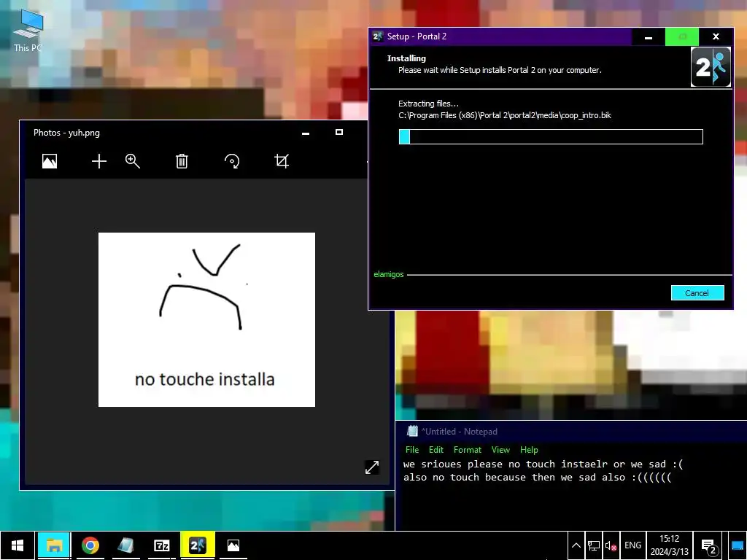Select the crop tool in Photos
The image size is (747, 560).
click(282, 161)
